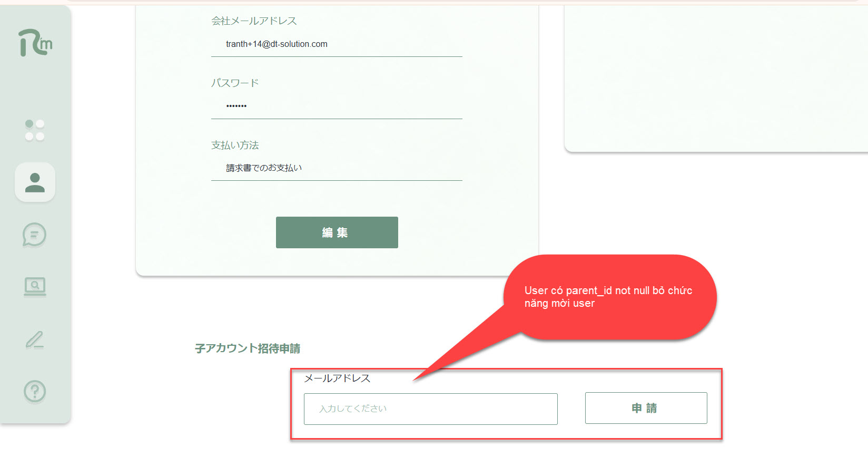Click the パスワード label
Screen dimensions: 868x476
coord(235,83)
